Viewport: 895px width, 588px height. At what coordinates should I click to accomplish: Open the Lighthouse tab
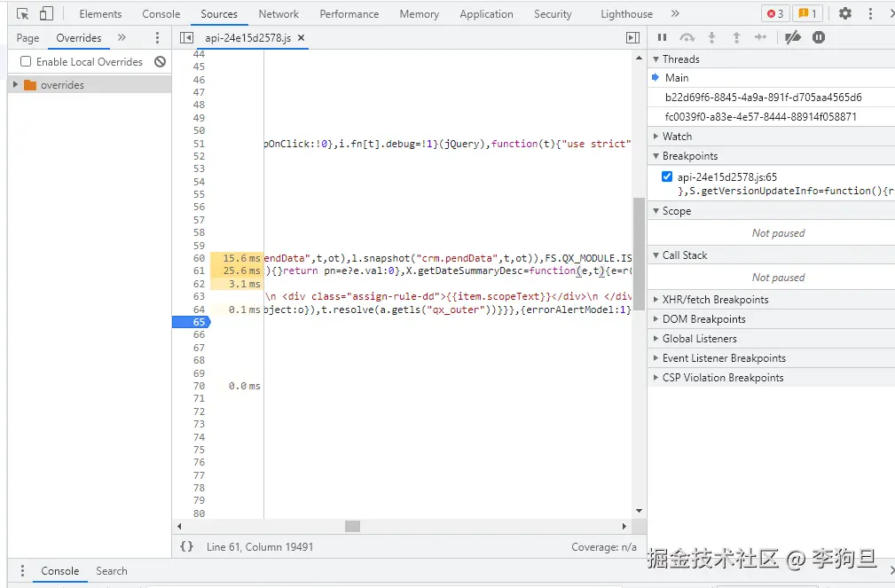coord(627,13)
